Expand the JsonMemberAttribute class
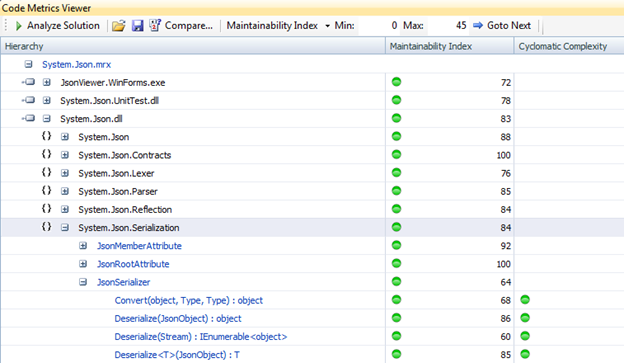The image size is (624, 363). tap(83, 246)
